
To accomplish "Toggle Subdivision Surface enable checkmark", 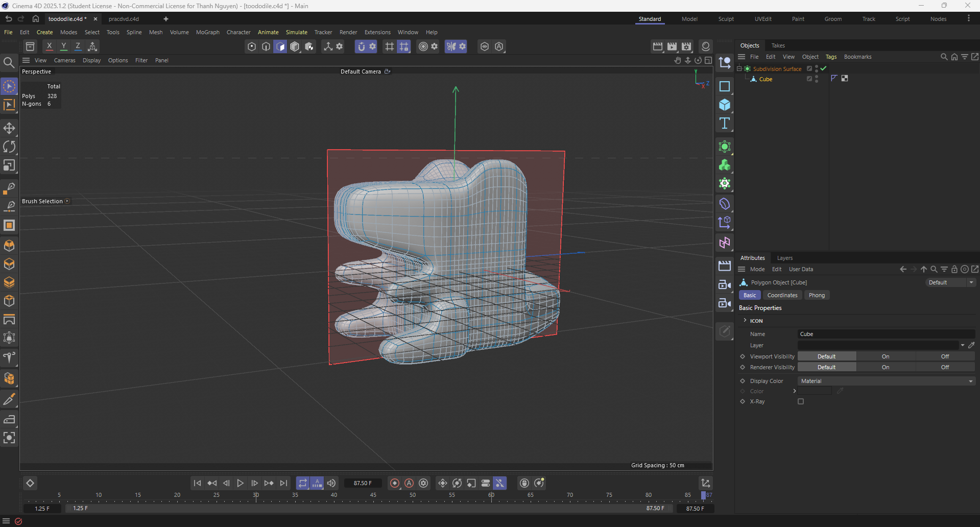I will click(823, 68).
